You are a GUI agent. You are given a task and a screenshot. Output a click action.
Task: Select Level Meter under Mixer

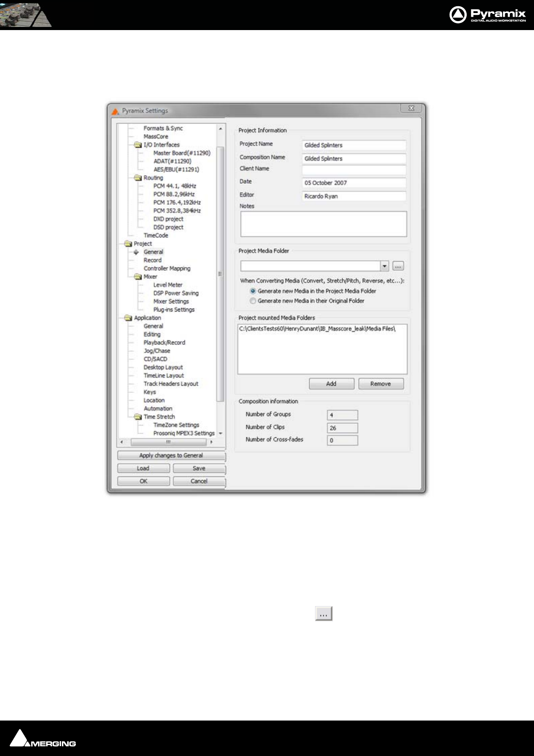click(168, 285)
